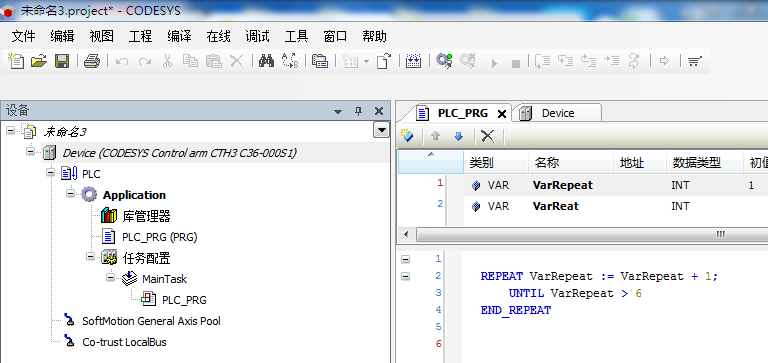768x363 pixels.
Task: Collapse the MainTask tree node
Action: click(x=111, y=277)
